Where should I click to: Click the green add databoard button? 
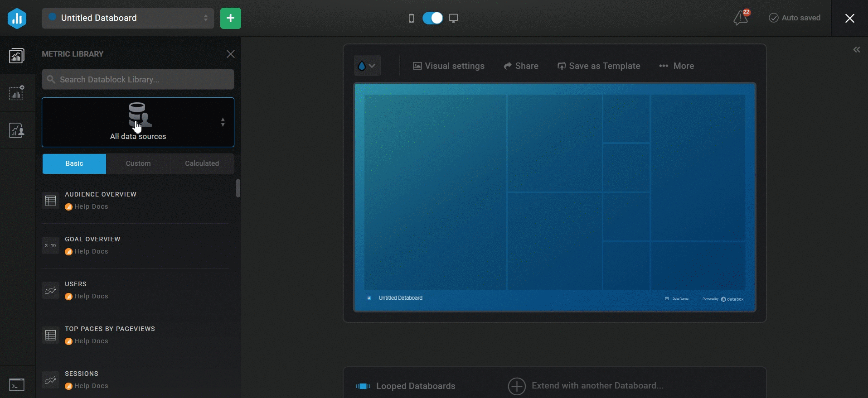pos(230,18)
